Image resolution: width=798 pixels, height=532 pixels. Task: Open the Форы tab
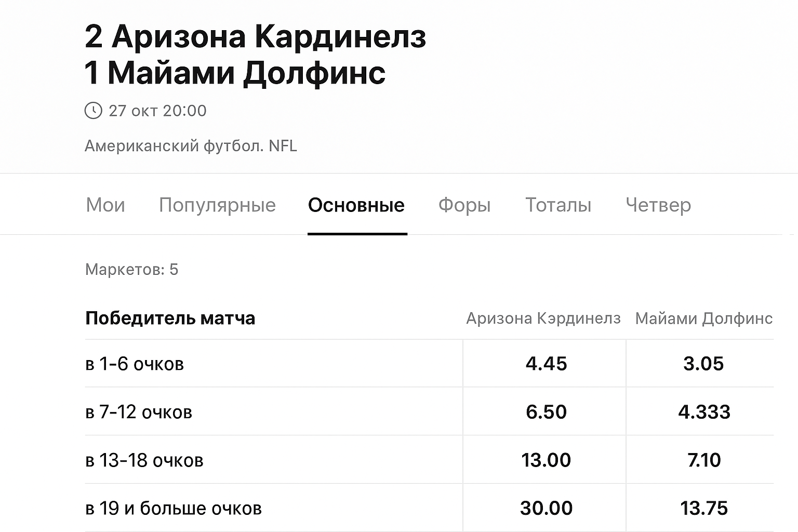click(464, 205)
